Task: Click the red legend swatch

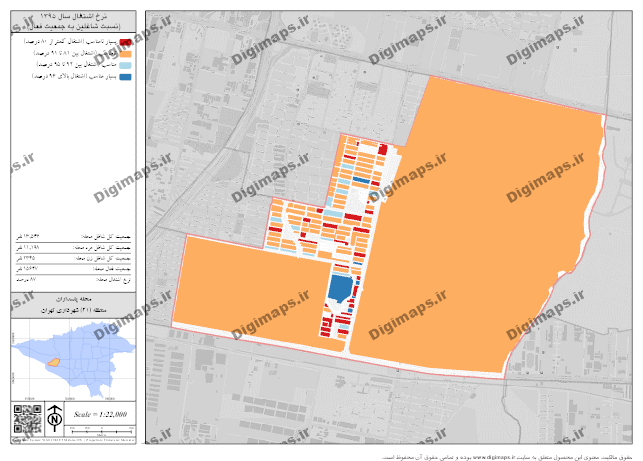Action: (x=125, y=42)
